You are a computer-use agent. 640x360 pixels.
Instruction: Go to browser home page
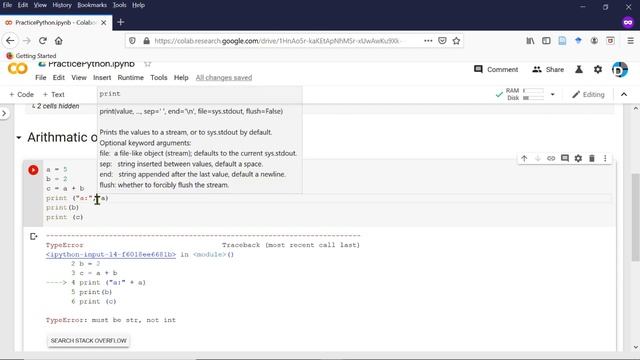59,41
